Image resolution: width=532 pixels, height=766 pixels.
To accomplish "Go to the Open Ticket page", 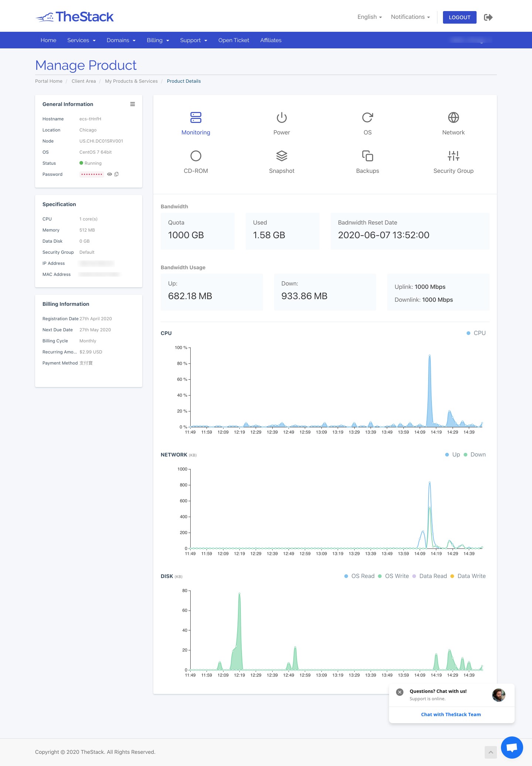I will pos(233,40).
